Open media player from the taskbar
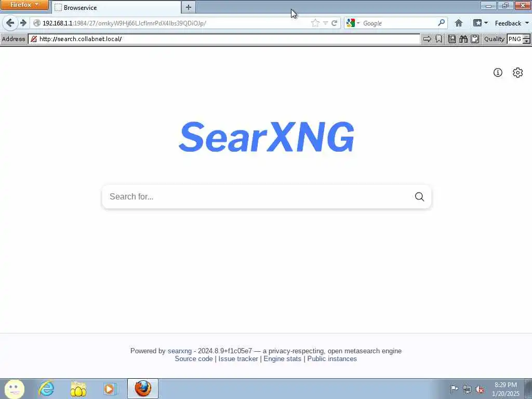 tap(110, 389)
